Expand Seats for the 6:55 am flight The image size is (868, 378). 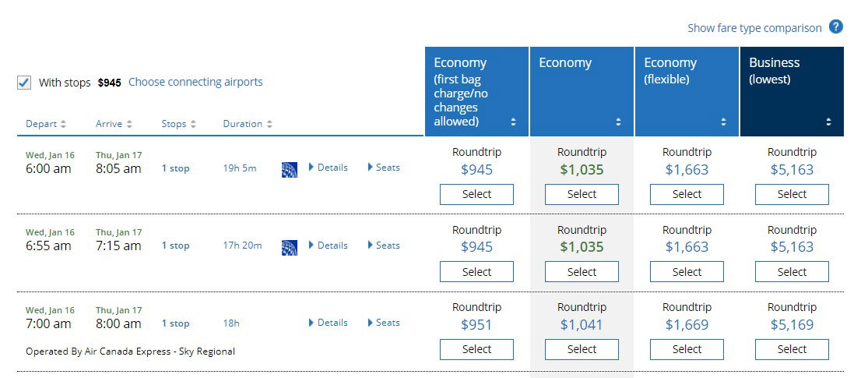coord(384,245)
